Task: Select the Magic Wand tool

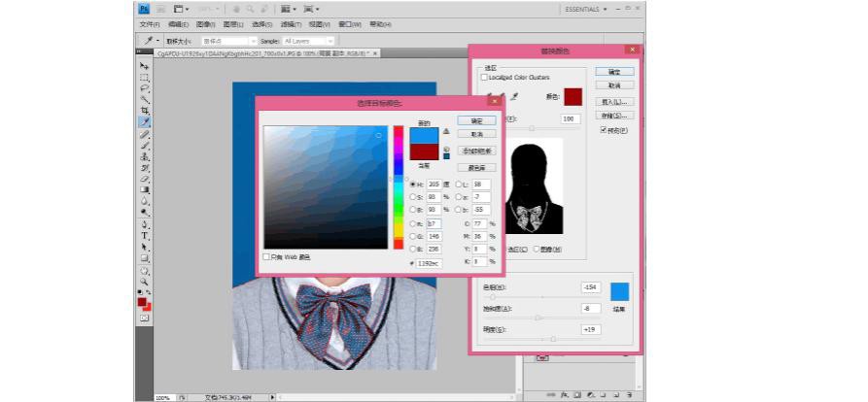Action: tap(145, 100)
